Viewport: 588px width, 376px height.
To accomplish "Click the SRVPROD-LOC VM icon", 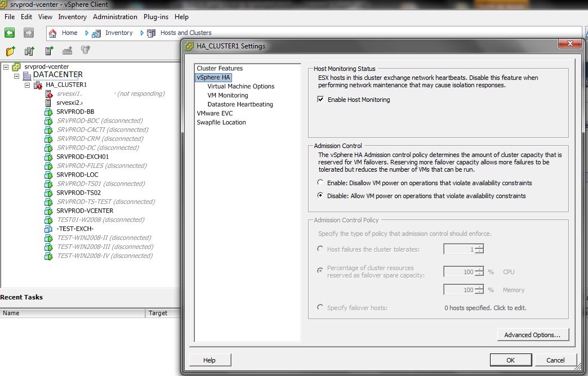I will click(x=48, y=174).
